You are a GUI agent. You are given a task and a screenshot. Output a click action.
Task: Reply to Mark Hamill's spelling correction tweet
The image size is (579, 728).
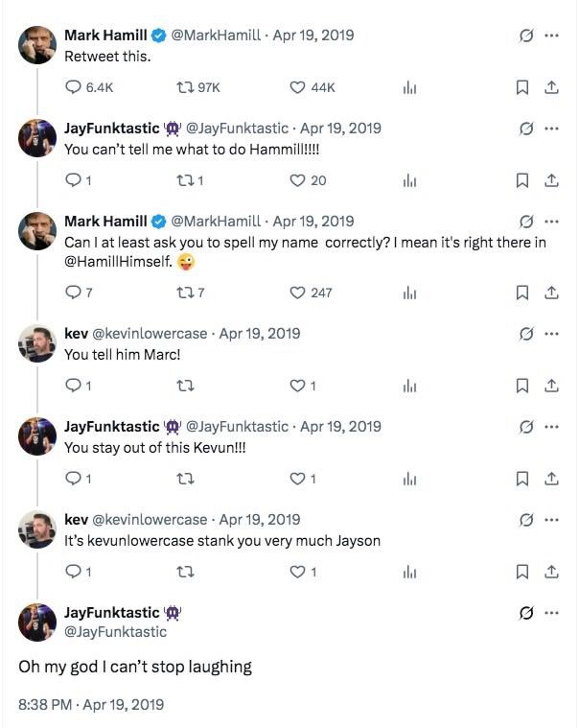[73, 293]
